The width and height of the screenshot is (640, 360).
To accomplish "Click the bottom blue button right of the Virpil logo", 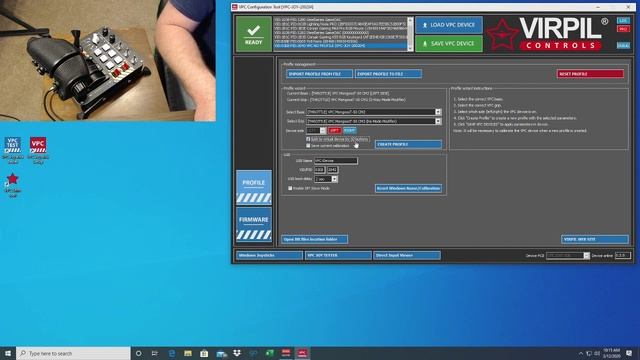I will (x=623, y=45).
